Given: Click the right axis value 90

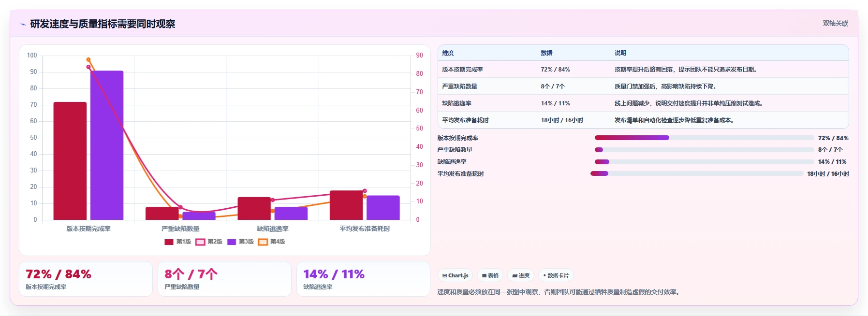Looking at the screenshot, I should [x=419, y=56].
